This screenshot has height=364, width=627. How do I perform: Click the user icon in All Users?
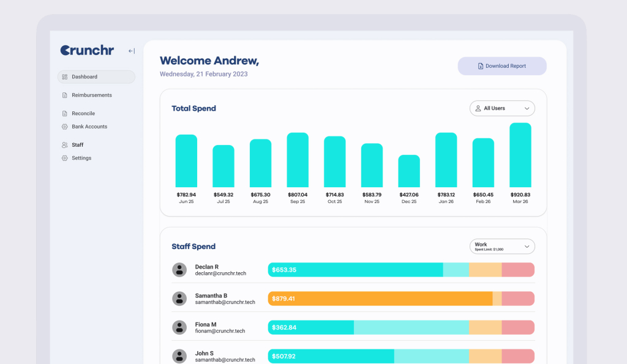click(478, 108)
